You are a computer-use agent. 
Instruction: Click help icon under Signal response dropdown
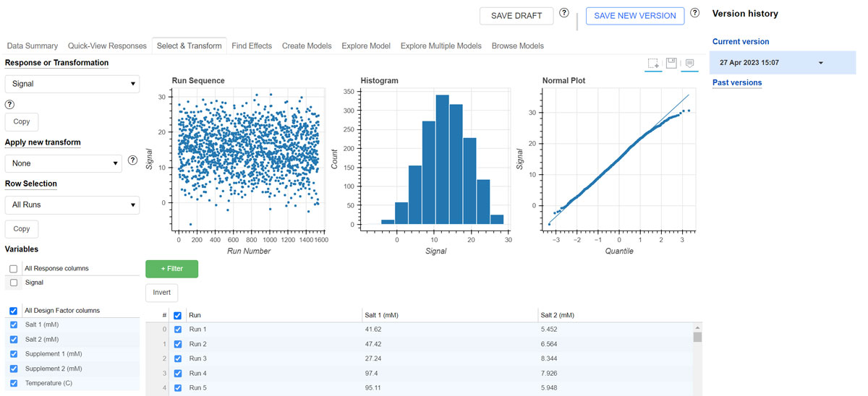point(10,105)
